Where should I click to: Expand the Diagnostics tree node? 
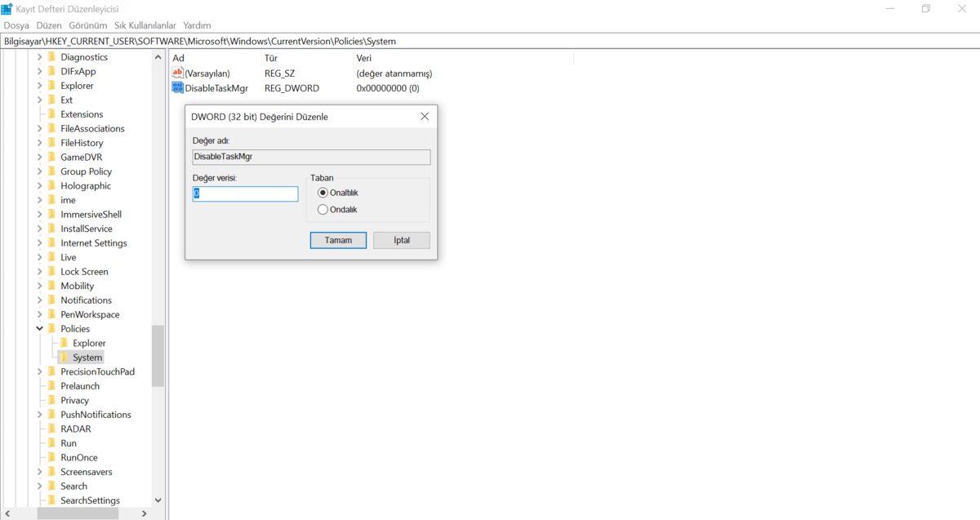coord(38,57)
